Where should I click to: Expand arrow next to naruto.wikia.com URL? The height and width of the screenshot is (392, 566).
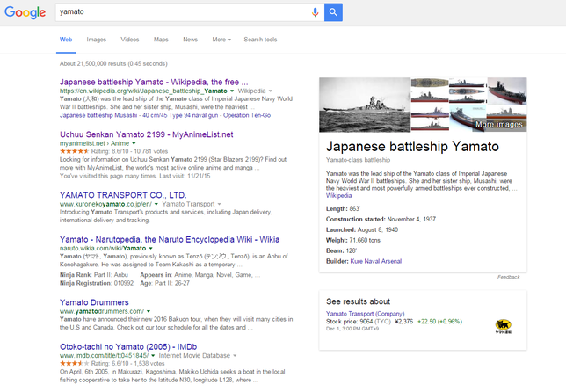click(x=150, y=249)
